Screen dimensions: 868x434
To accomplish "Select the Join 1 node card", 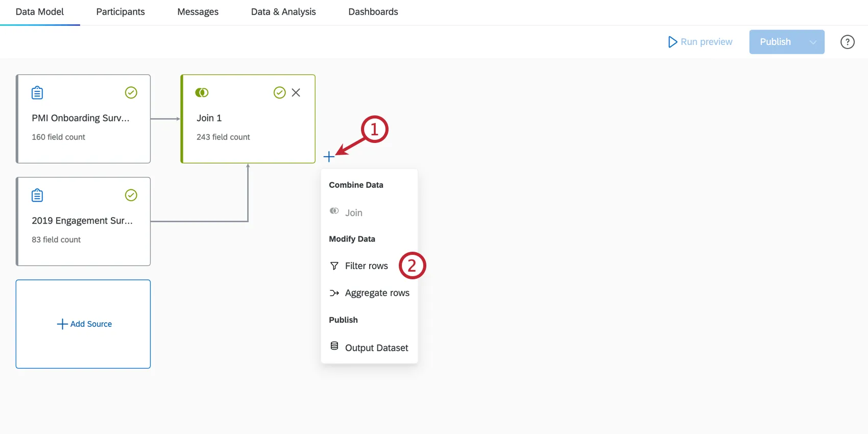I will pyautogui.click(x=248, y=128).
